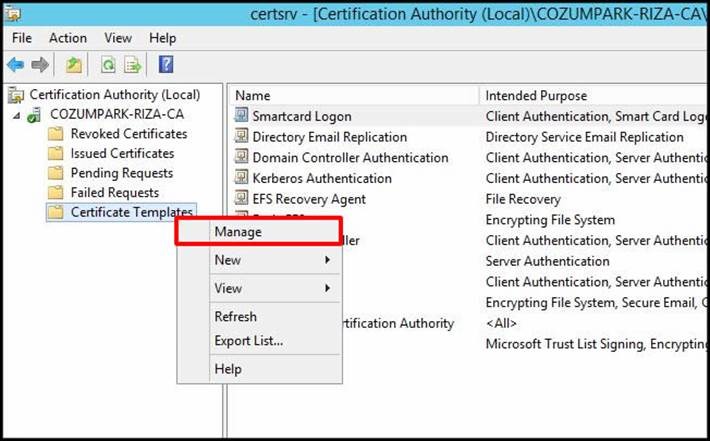Viewport: 710px width, 441px height.
Task: Select Certification Authority (Local) tree root
Action: pos(115,95)
